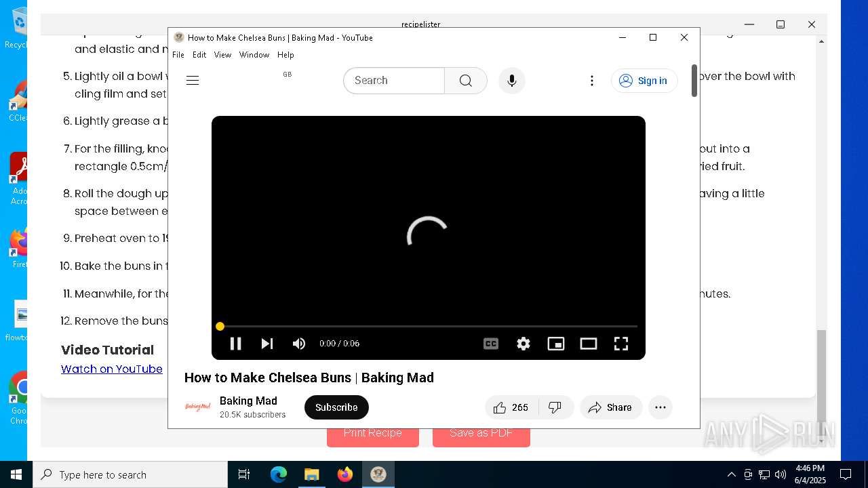Pause the Chelsea Buns video
The width and height of the screenshot is (868, 488).
click(x=236, y=344)
